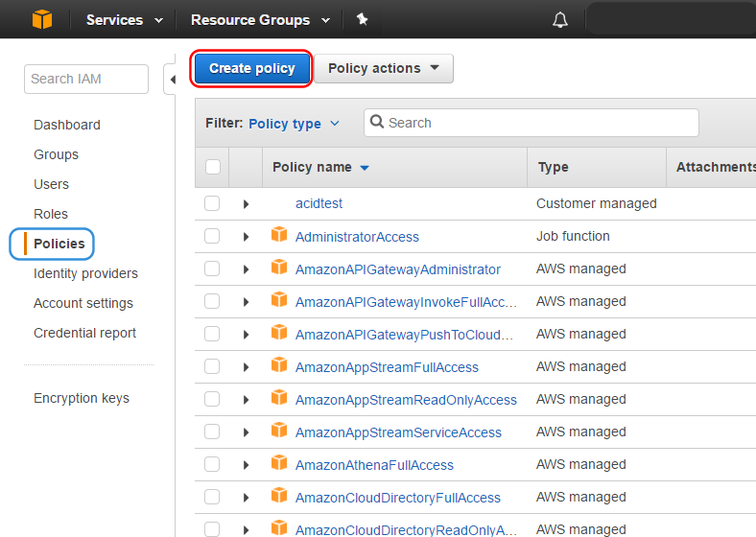The height and width of the screenshot is (537, 756).
Task: Click the pin shortcut icon in top bar
Action: pos(362,19)
